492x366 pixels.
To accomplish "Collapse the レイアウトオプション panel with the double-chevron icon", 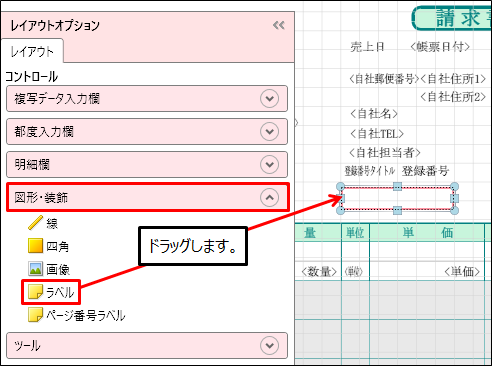I will tap(279, 25).
